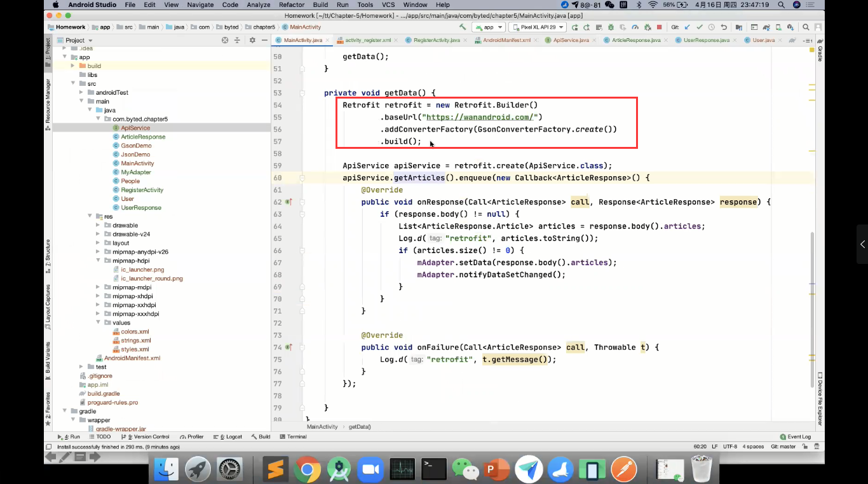Debug the app via the bug icon
The image size is (868, 484).
point(611,27)
